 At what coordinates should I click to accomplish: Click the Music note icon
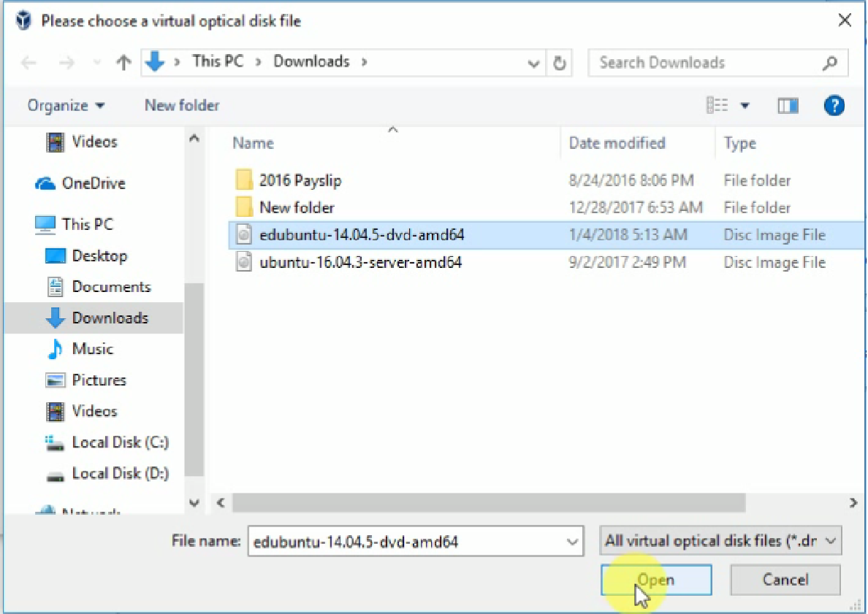pos(55,349)
